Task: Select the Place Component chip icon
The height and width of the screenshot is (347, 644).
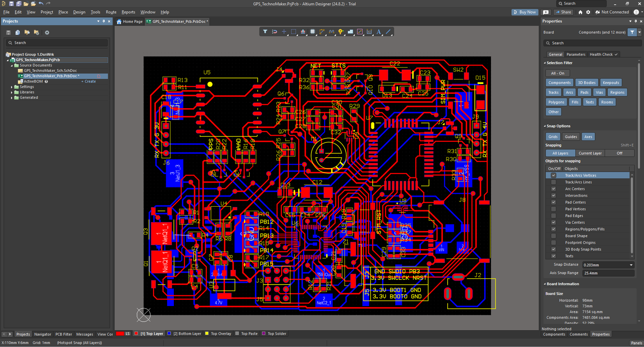Action: point(312,32)
